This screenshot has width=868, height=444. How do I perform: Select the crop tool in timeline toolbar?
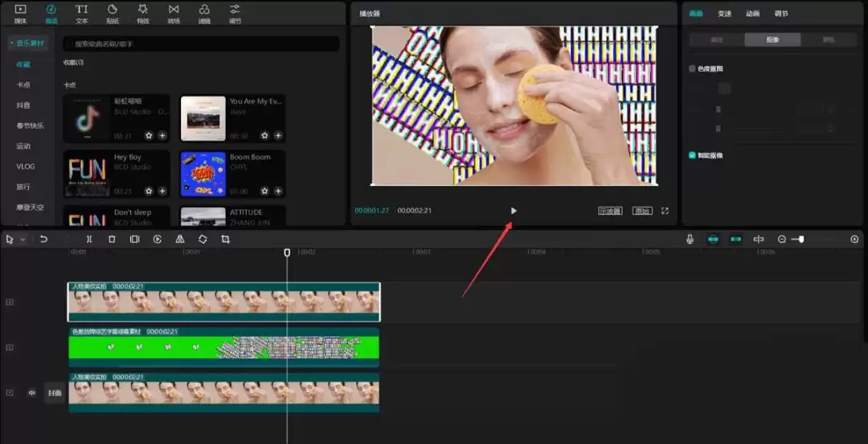coord(225,240)
